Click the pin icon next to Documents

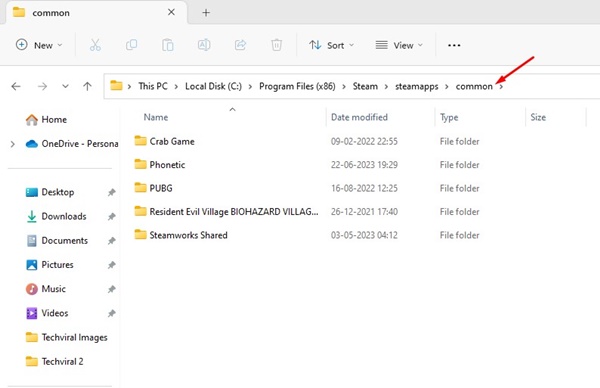tap(111, 241)
